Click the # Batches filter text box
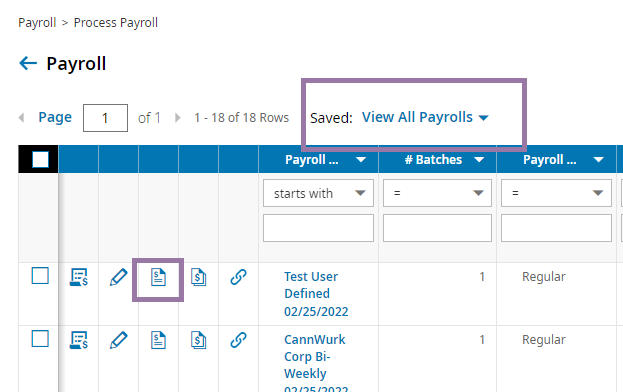The height and width of the screenshot is (392, 623). (x=437, y=228)
